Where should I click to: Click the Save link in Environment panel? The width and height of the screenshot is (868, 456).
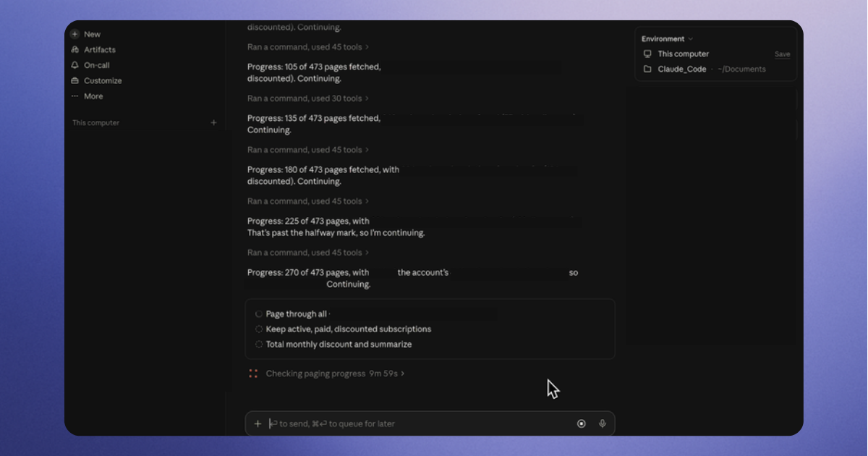pos(783,54)
